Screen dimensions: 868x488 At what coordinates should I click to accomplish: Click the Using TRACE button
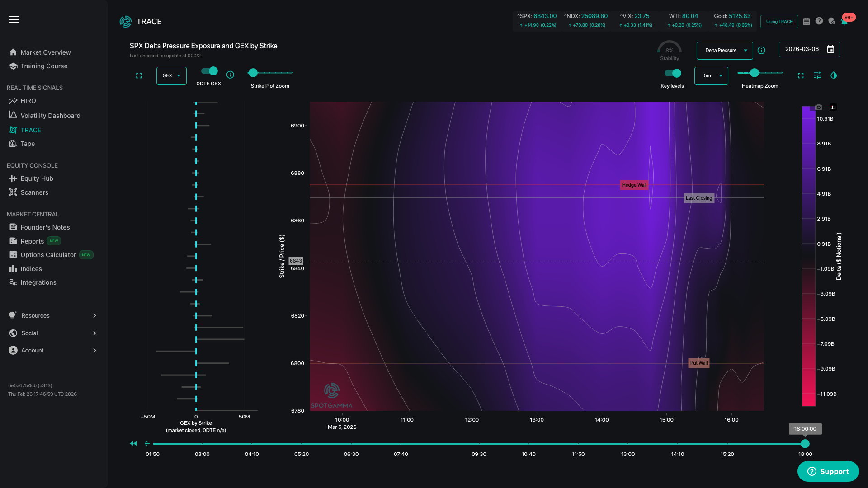pyautogui.click(x=779, y=22)
